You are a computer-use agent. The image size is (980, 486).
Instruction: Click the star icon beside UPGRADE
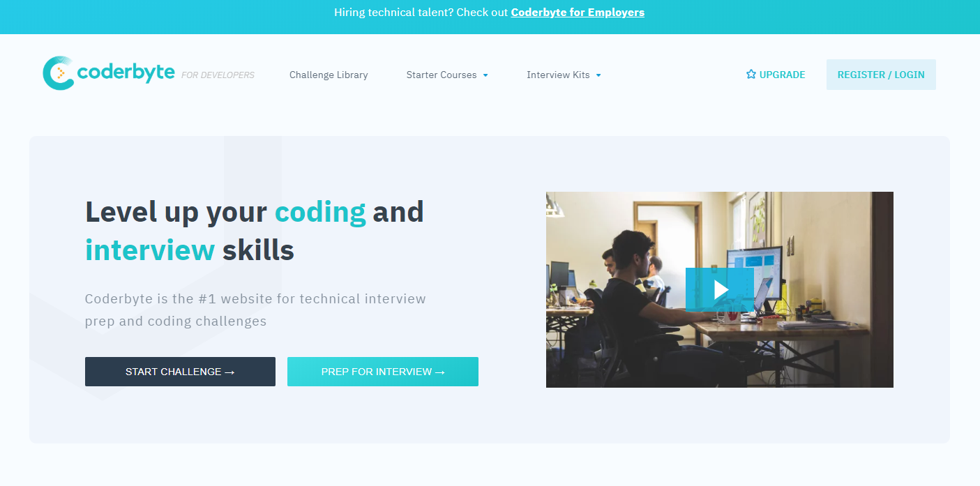tap(751, 73)
